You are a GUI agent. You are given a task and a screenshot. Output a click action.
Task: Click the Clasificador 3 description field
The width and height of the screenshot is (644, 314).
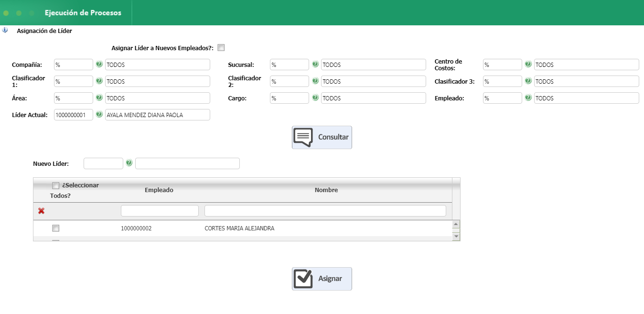[587, 81]
